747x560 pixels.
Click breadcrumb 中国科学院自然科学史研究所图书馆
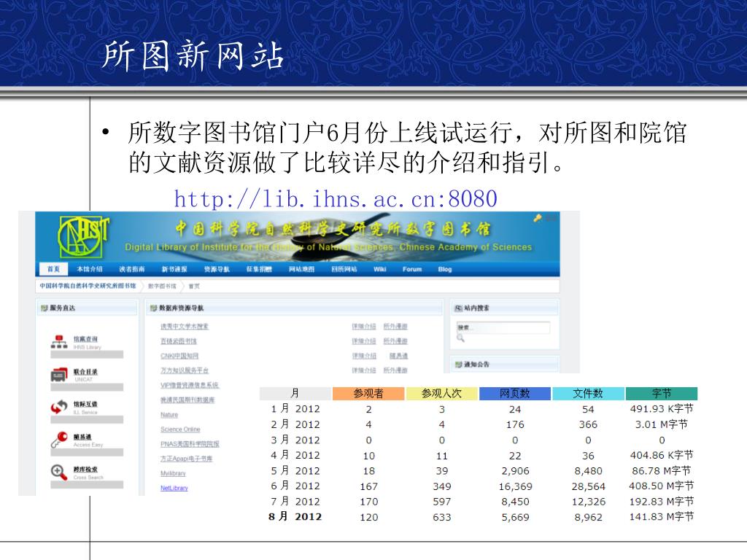pyautogui.click(x=88, y=286)
